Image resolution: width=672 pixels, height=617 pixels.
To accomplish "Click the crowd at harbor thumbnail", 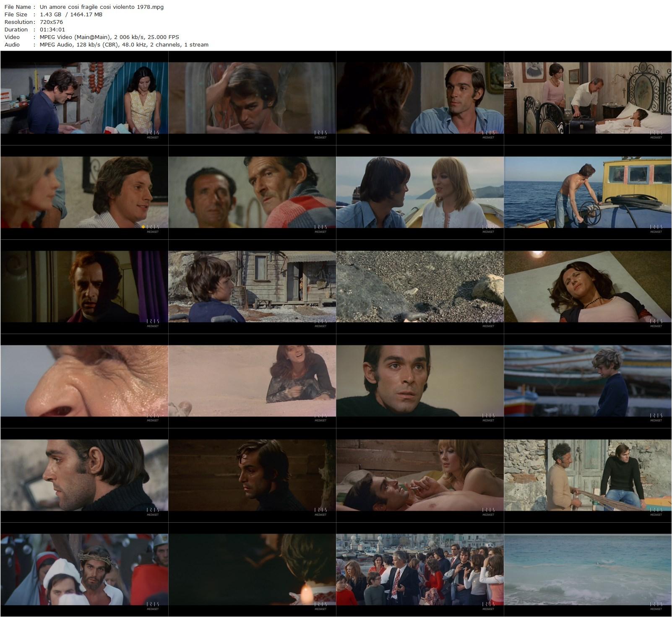I will (x=420, y=570).
